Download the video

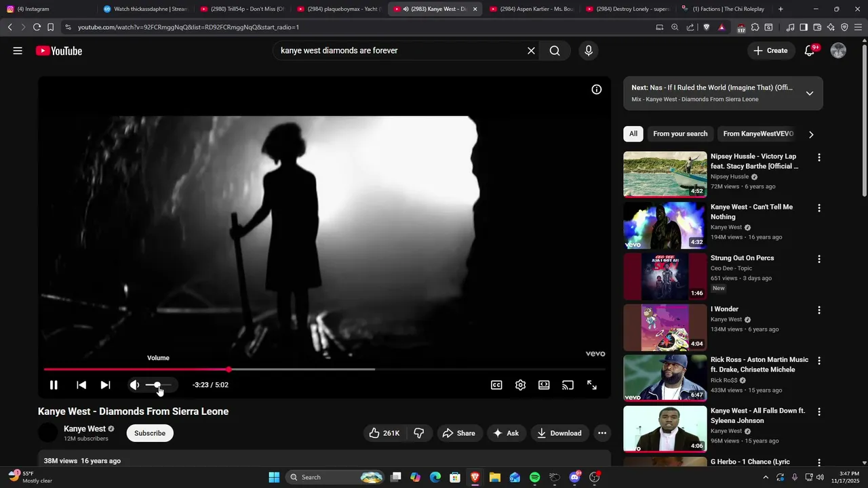click(x=559, y=433)
